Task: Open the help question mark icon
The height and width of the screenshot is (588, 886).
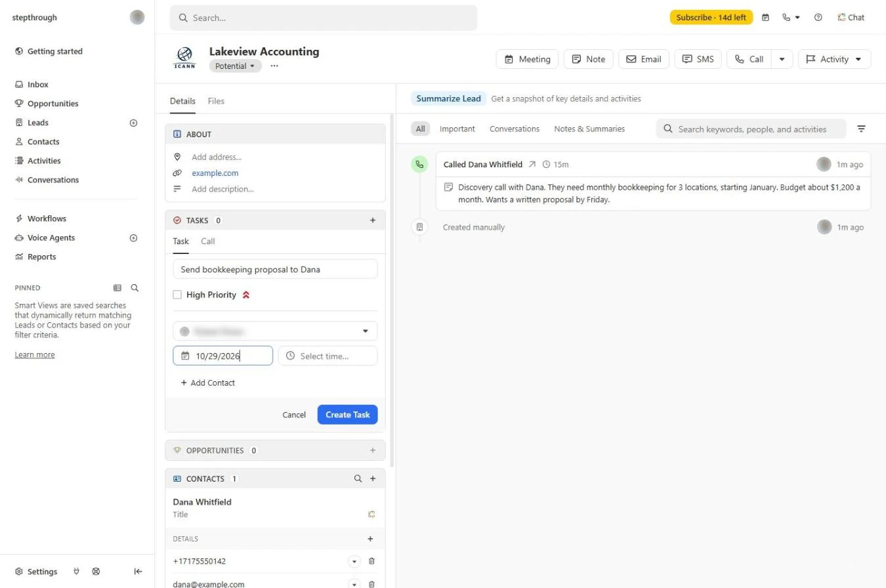Action: tap(818, 18)
